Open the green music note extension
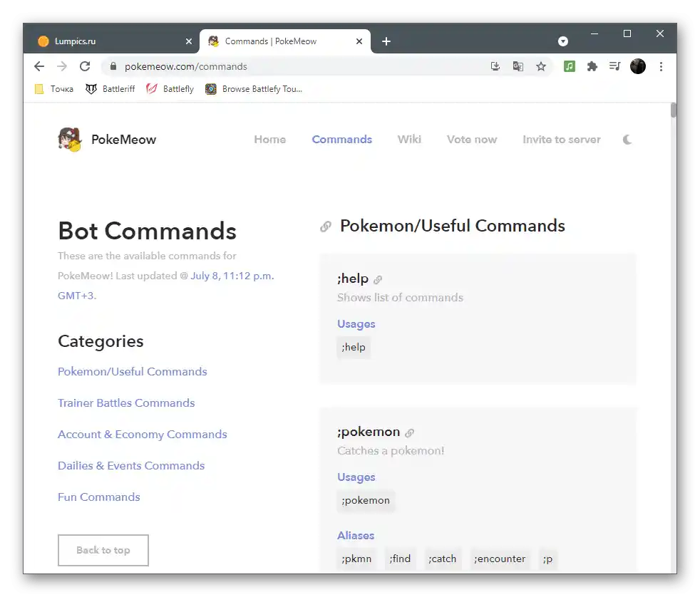 pyautogui.click(x=570, y=66)
